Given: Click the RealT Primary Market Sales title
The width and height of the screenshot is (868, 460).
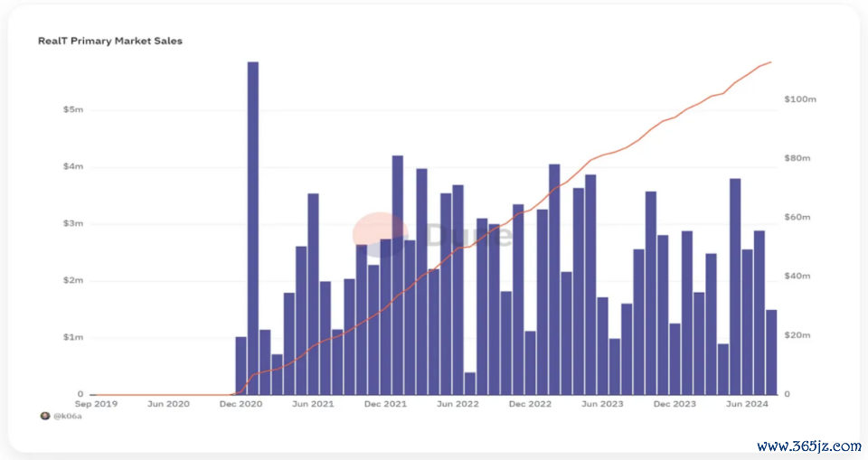Looking at the screenshot, I should click(109, 41).
